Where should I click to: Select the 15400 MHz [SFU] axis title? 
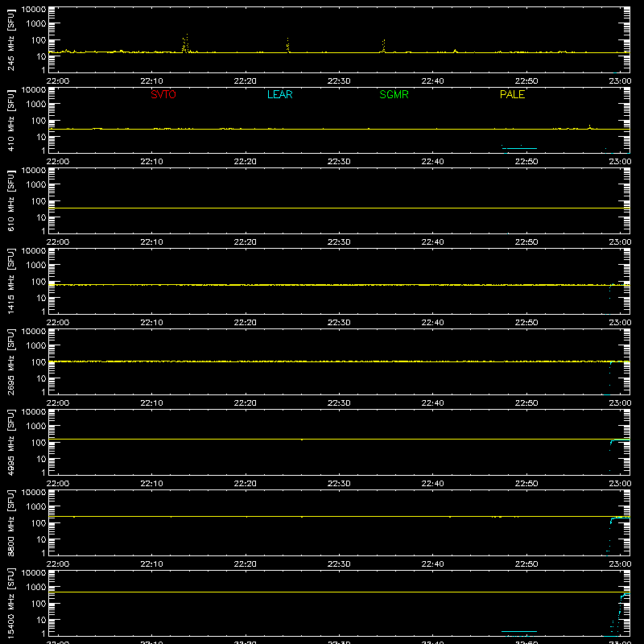coord(10,604)
